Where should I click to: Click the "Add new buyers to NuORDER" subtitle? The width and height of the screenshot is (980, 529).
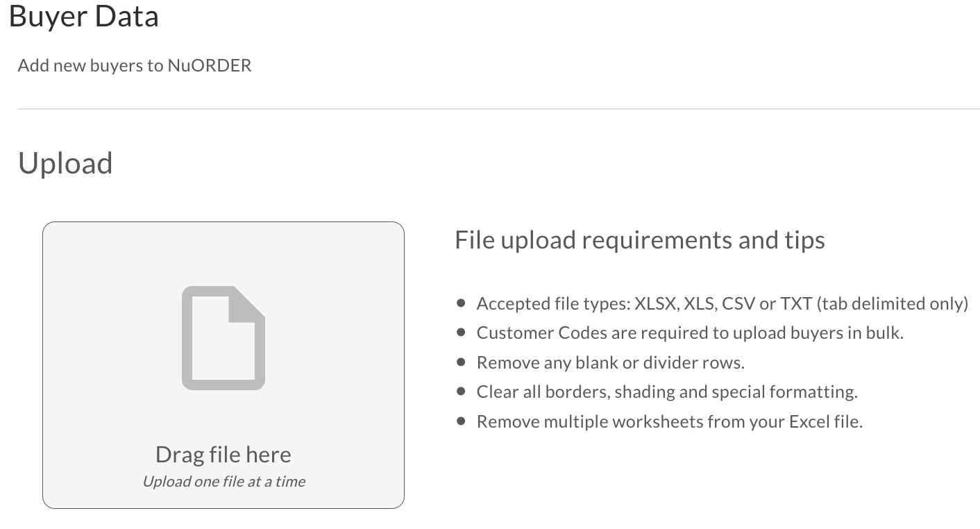[x=135, y=66]
